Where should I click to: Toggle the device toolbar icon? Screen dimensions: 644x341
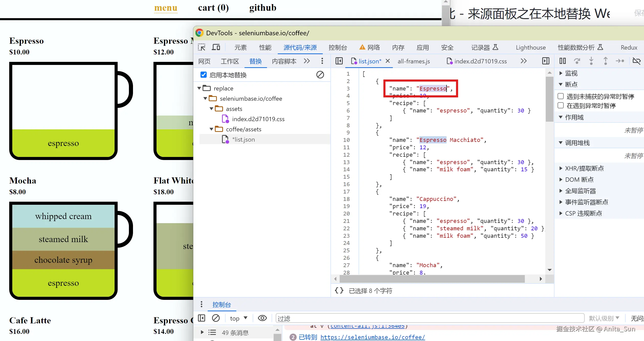216,47
